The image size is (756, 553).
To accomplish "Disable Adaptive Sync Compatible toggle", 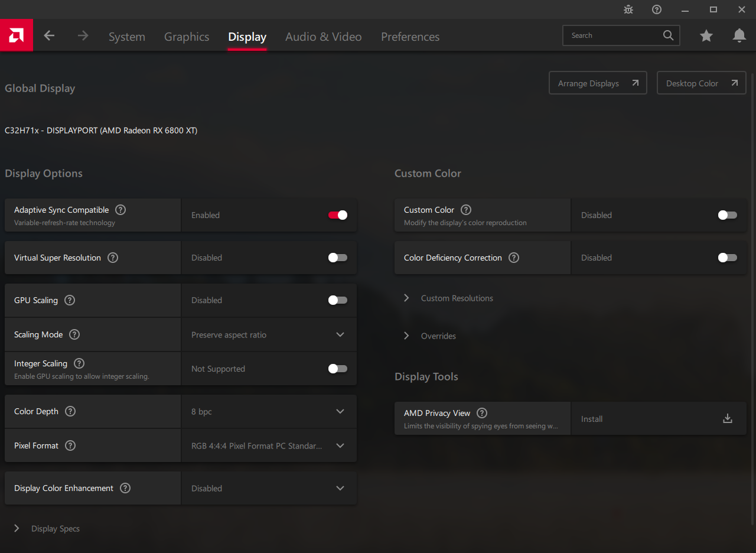I will click(x=338, y=215).
